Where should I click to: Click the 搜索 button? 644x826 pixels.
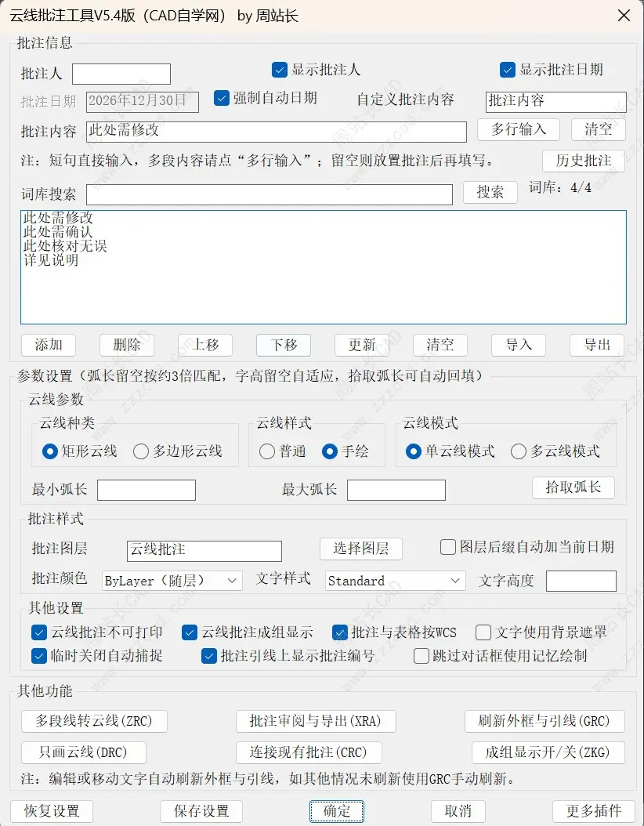pos(490,192)
